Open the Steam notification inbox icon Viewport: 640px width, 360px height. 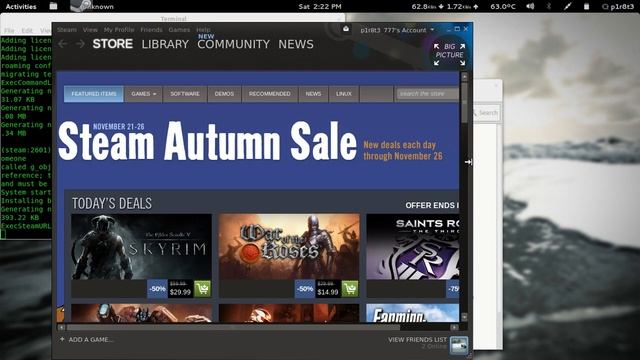(346, 29)
